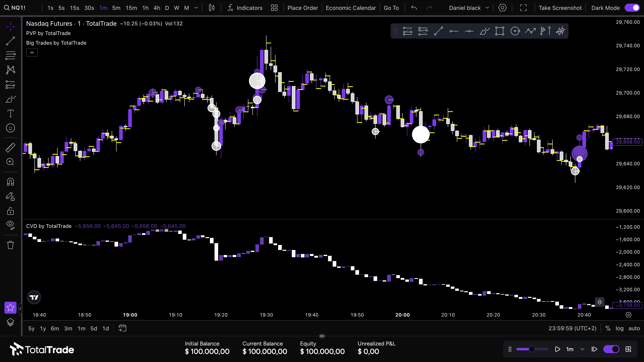Delete drawings with the trash icon
Screen dimensions: 644x362
click(x=10, y=245)
